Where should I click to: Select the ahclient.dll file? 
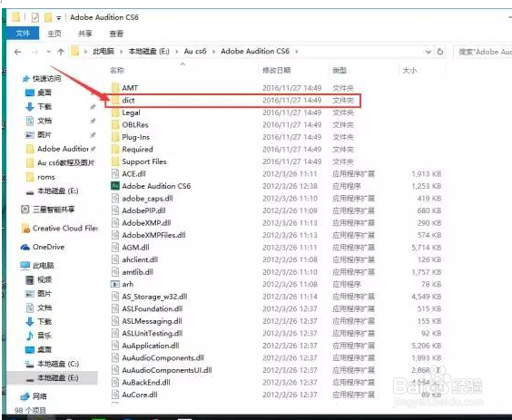[x=140, y=259]
